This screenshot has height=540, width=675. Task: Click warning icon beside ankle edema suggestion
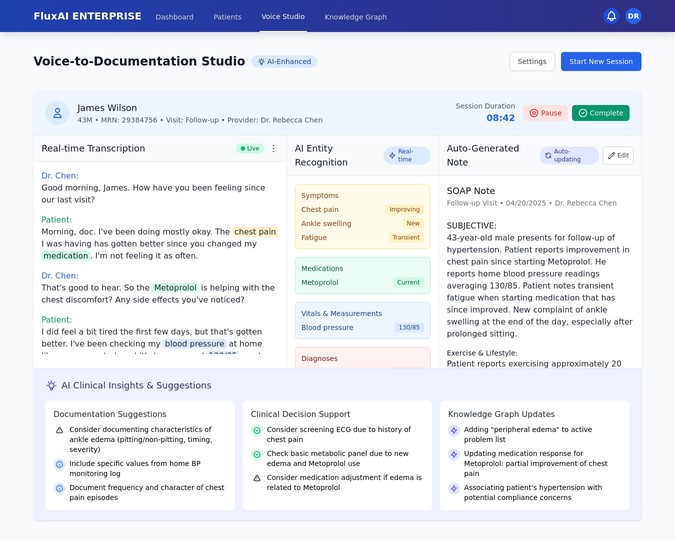(59, 430)
